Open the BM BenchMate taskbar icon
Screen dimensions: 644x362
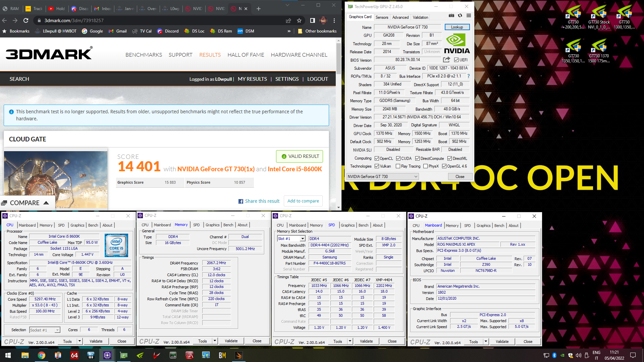222,355
